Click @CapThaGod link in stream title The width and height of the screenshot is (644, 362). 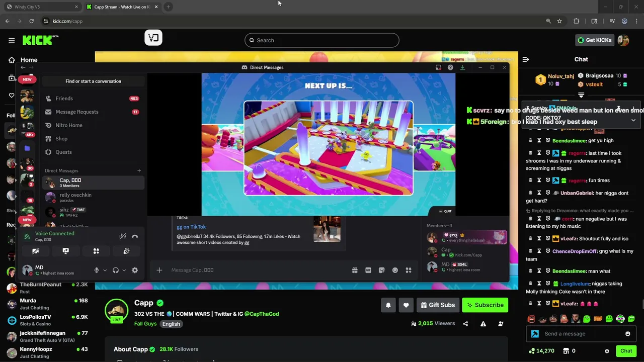[262, 314]
